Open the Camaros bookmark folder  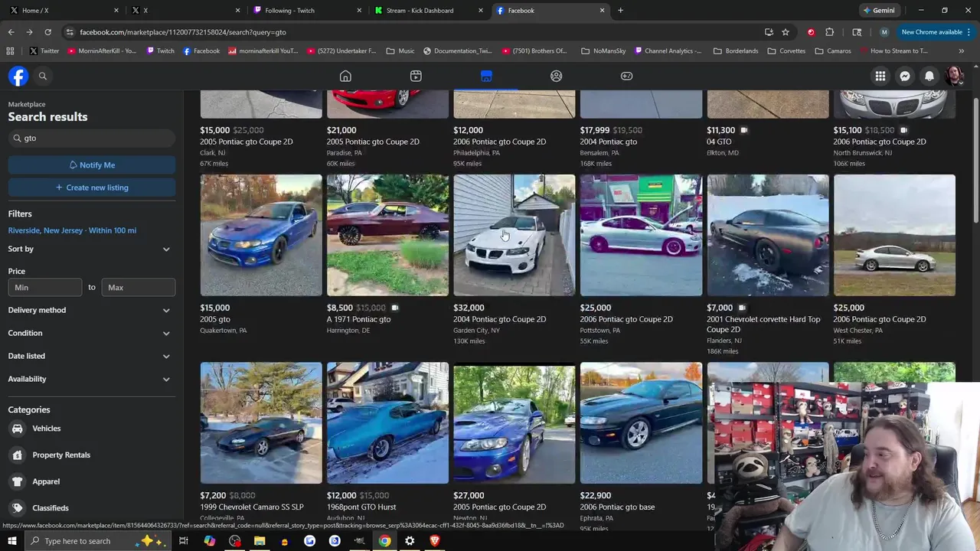pyautogui.click(x=833, y=51)
